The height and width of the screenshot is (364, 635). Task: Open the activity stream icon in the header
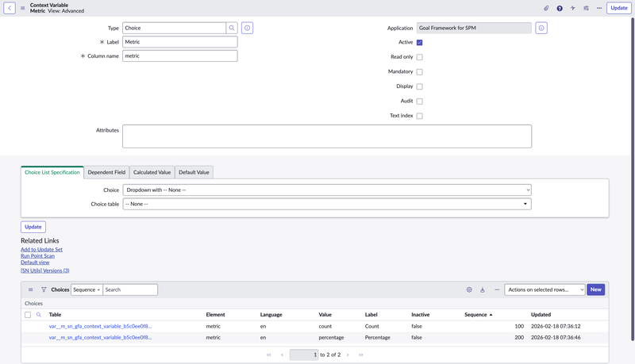tap(572, 8)
